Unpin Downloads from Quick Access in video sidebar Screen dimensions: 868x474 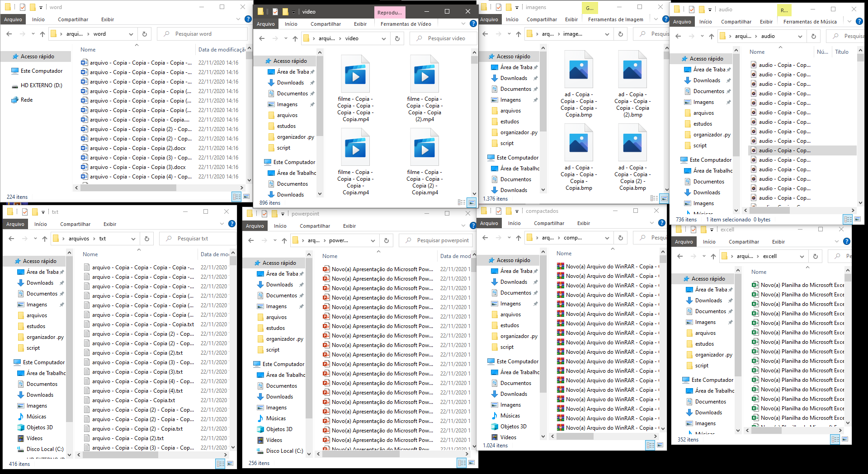click(x=312, y=83)
